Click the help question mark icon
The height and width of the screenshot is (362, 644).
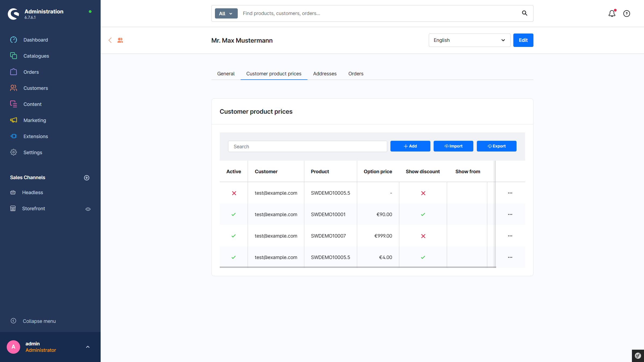click(x=627, y=13)
